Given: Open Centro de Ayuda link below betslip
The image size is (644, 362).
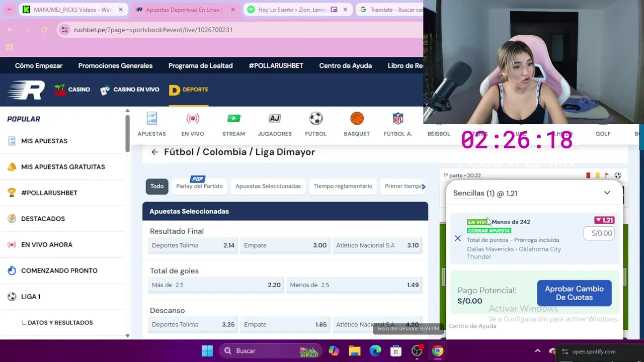Looking at the screenshot, I should [x=472, y=326].
